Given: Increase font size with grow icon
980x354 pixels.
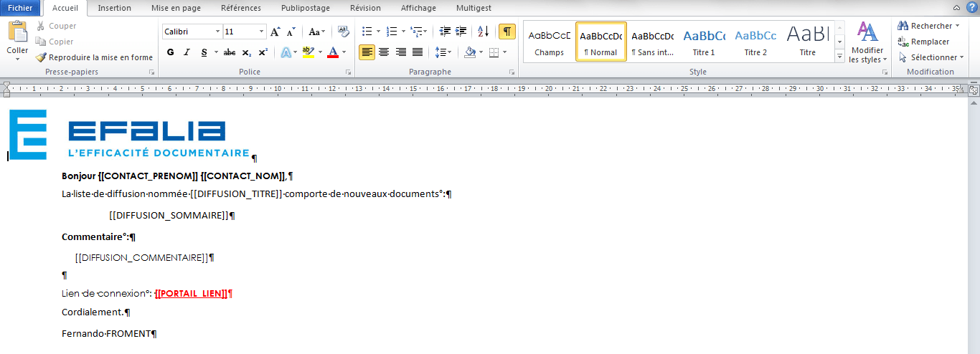Looking at the screenshot, I should coord(275,32).
